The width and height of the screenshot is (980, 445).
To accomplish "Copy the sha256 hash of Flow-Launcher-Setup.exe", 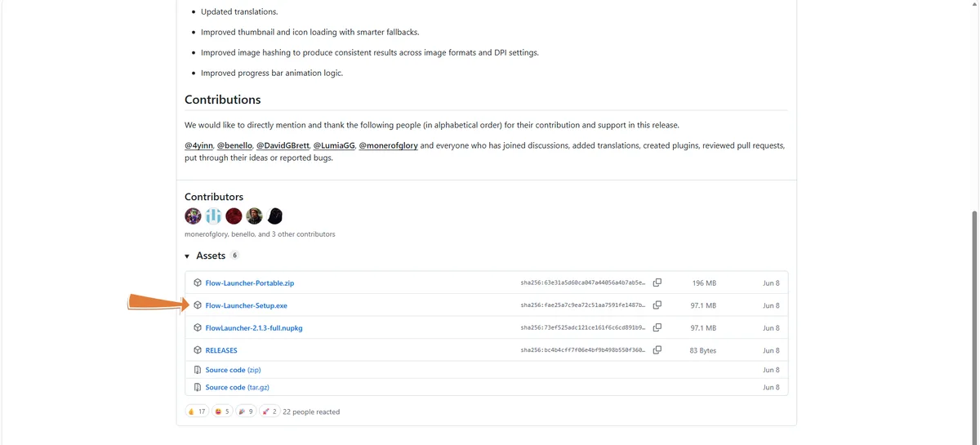I will click(x=657, y=305).
